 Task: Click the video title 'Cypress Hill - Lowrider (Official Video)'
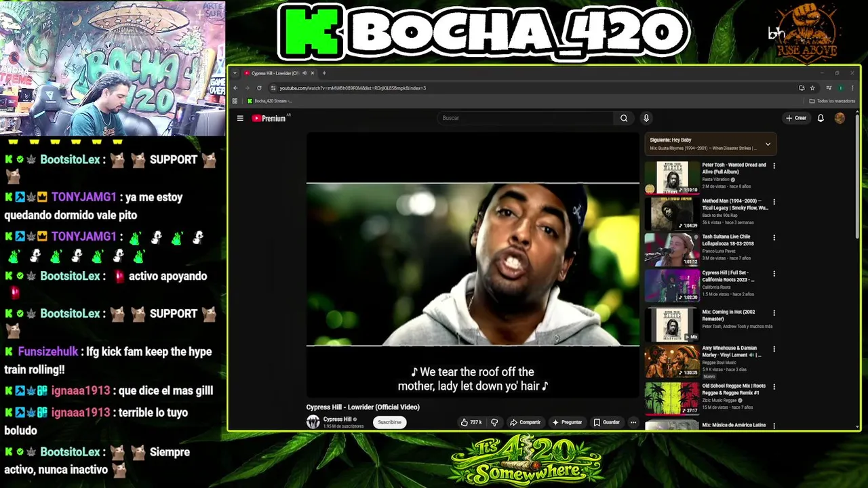pyautogui.click(x=363, y=407)
